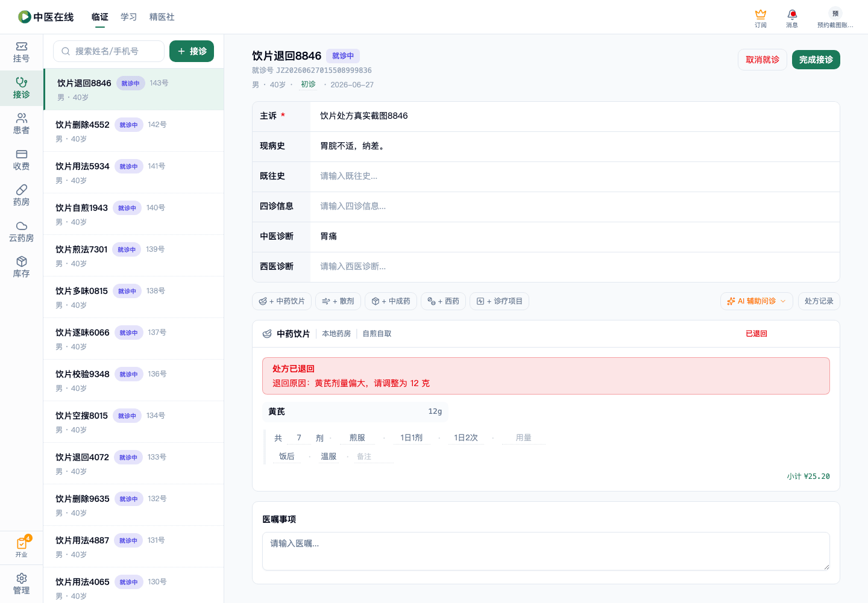868x603 pixels.
Task: Open 云药房 cloud sidebar section
Action: click(x=22, y=232)
